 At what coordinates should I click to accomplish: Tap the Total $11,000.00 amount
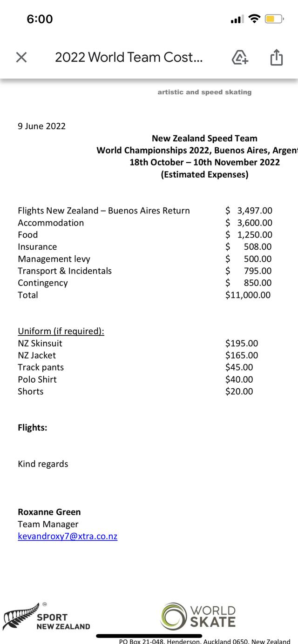248,295
